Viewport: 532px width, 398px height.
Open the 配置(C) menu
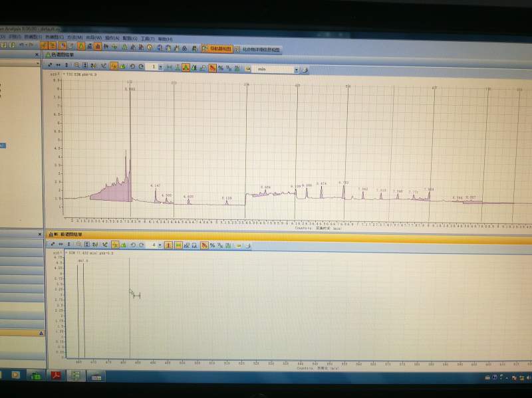(130, 39)
